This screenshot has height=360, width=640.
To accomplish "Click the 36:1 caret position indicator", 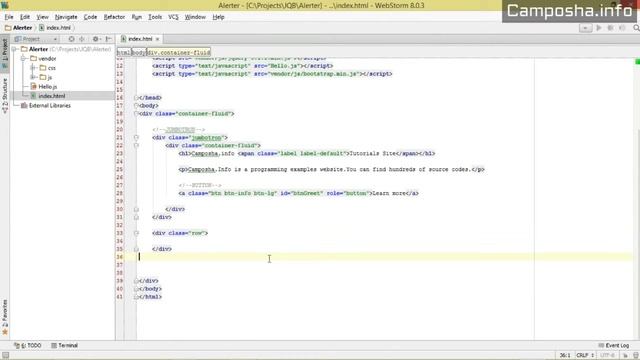I will tap(565, 356).
